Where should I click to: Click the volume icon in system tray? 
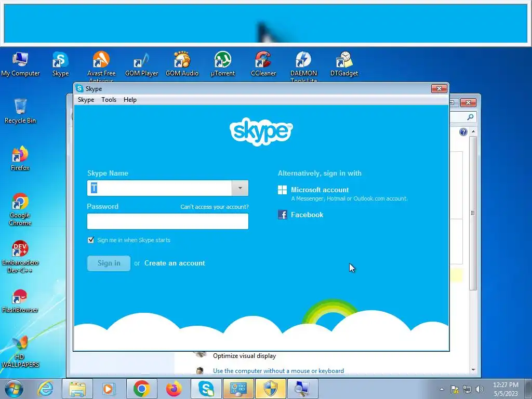480,389
